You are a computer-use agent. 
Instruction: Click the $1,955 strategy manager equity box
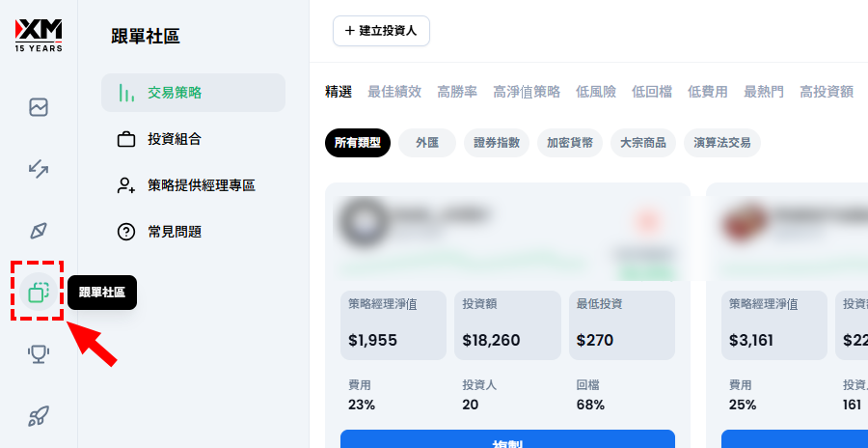393,325
